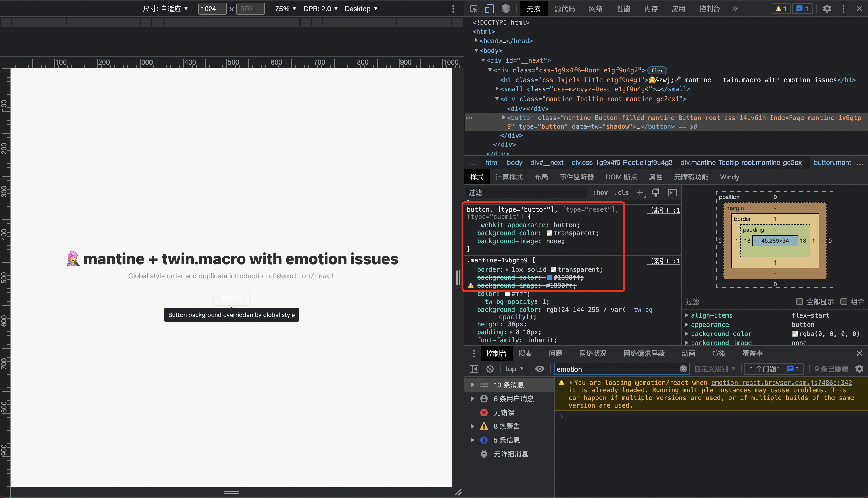Screen dimensions: 868x498
Task: Toggle the computed styles sidebar icon
Action: pyautogui.click(x=672, y=192)
